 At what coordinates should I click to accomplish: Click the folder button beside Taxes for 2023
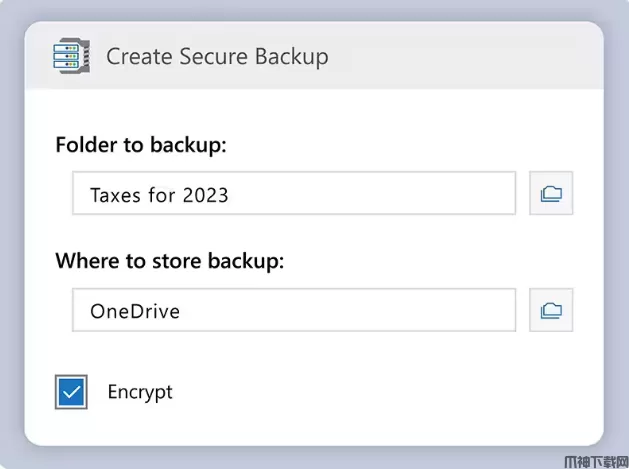[551, 194]
